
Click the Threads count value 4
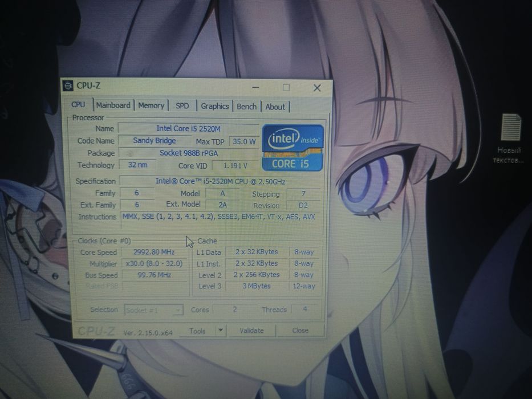pyautogui.click(x=305, y=309)
